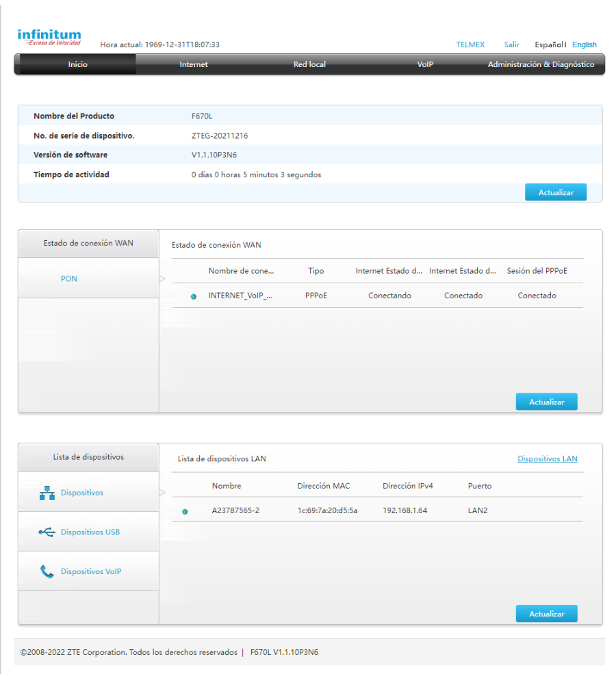Click the TELMEX link
This screenshot has width=616, height=676.
(x=470, y=45)
